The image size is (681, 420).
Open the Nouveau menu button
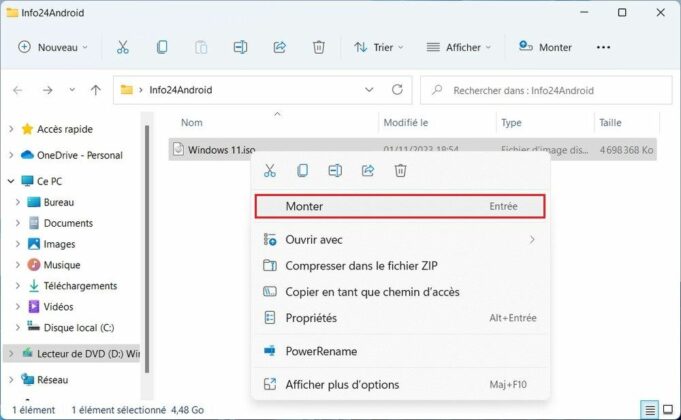(x=53, y=47)
